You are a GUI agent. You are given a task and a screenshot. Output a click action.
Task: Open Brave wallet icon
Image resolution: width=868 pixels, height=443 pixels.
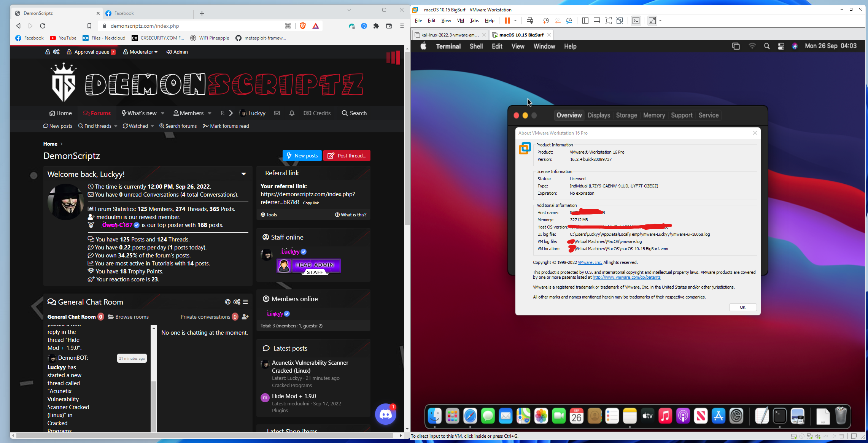click(389, 26)
